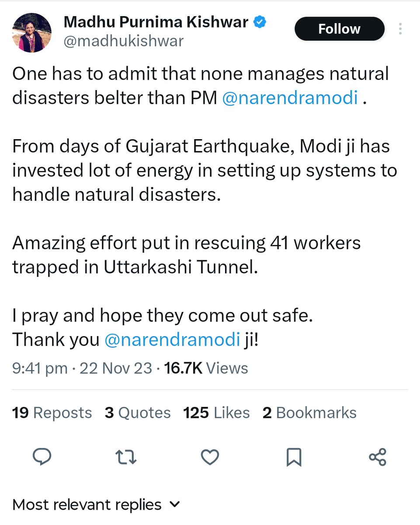
Task: Click the @narendramodi mention after Thank you
Action: pos(173,339)
